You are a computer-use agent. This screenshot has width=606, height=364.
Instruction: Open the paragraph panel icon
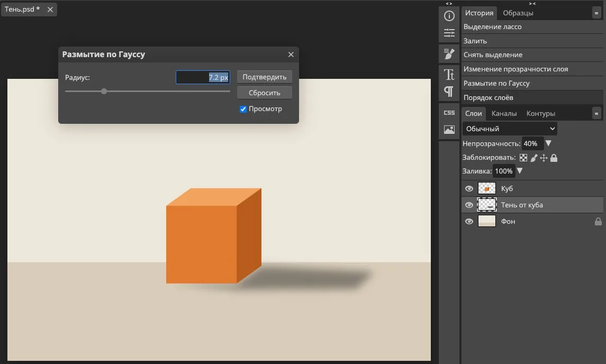(449, 91)
